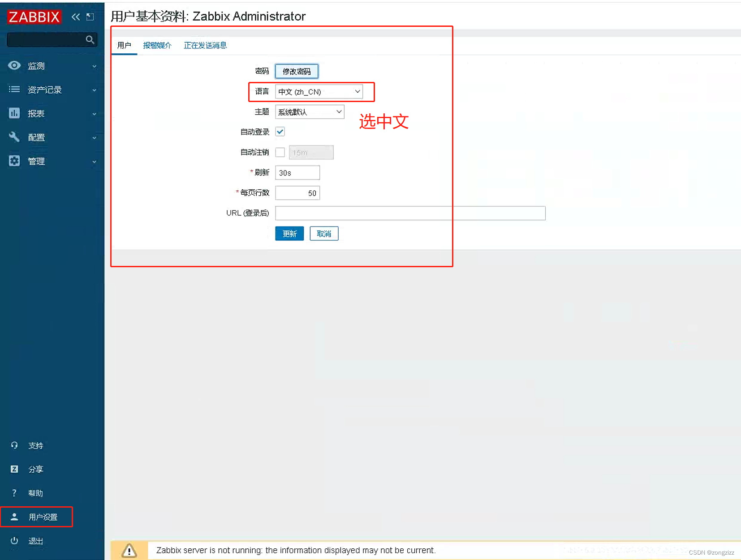Collapse the sidebar with double-arrow icon
The width and height of the screenshot is (741, 560).
click(76, 17)
